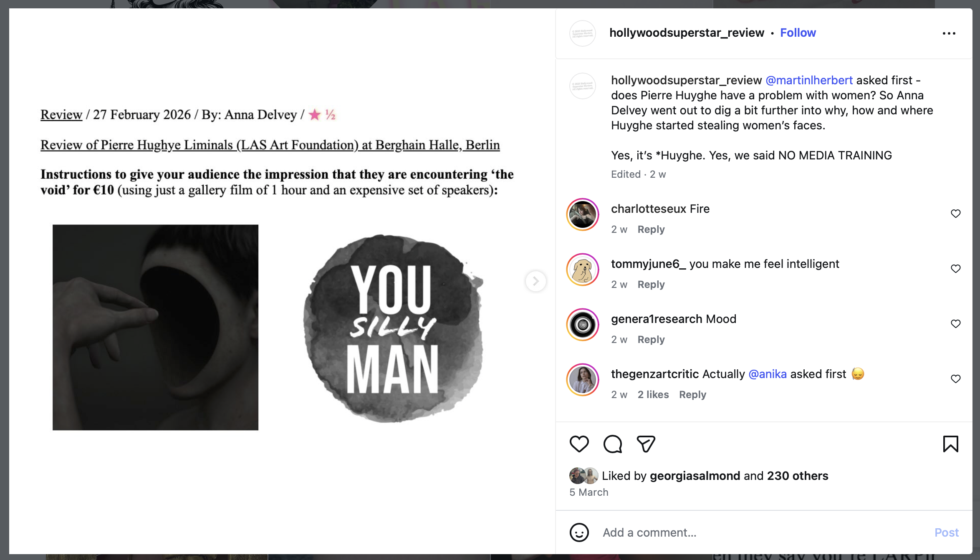Open genera1research's profile avatar
Viewport: 980px width, 560px height.
click(x=582, y=325)
